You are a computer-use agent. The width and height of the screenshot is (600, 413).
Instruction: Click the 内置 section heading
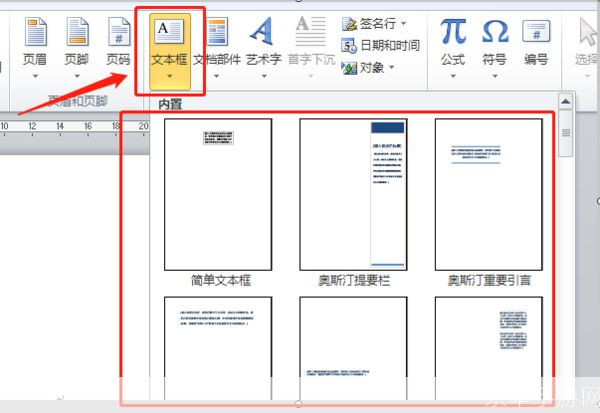(170, 104)
